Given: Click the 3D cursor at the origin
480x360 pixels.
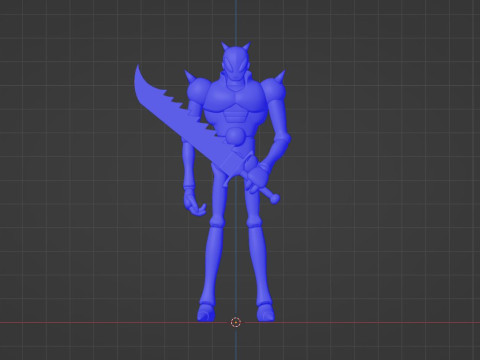Looking at the screenshot, I should 236,322.
